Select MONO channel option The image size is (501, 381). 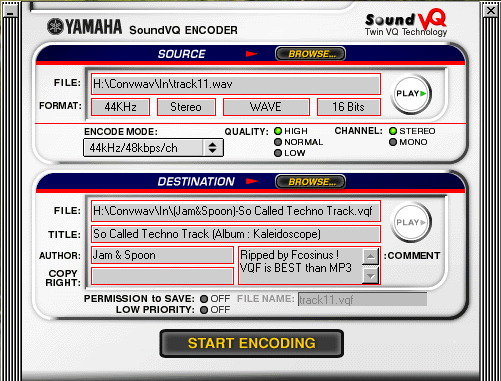408,142
